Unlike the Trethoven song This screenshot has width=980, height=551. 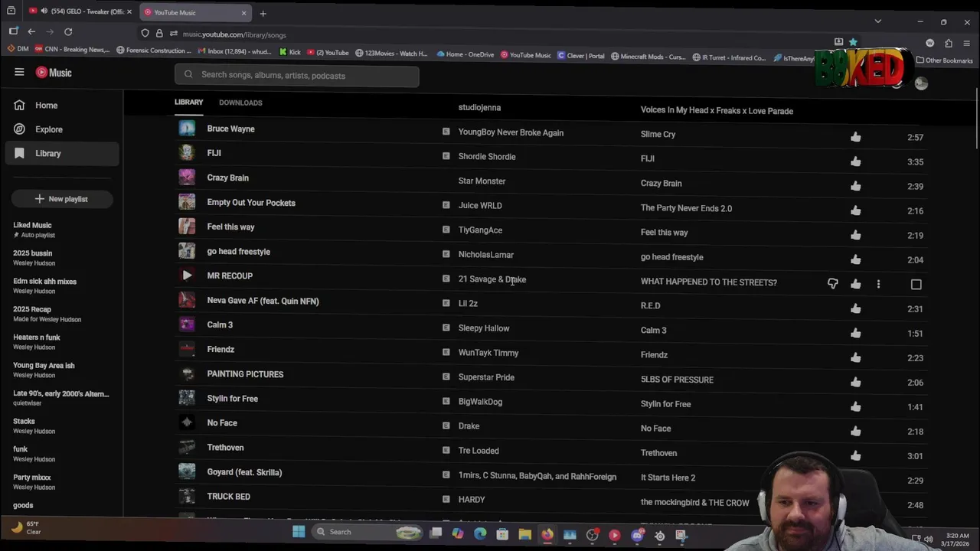click(855, 455)
